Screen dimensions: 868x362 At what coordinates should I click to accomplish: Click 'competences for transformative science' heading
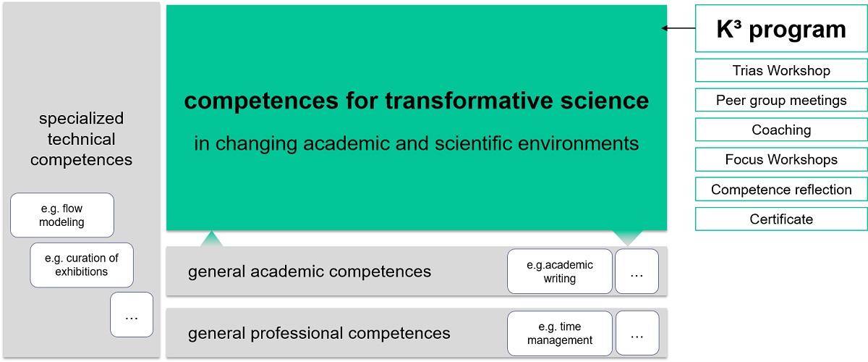(x=417, y=101)
